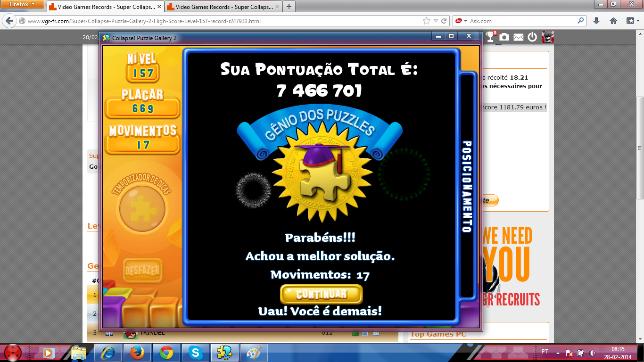Click the camera icon on website toolbar

pos(504,37)
